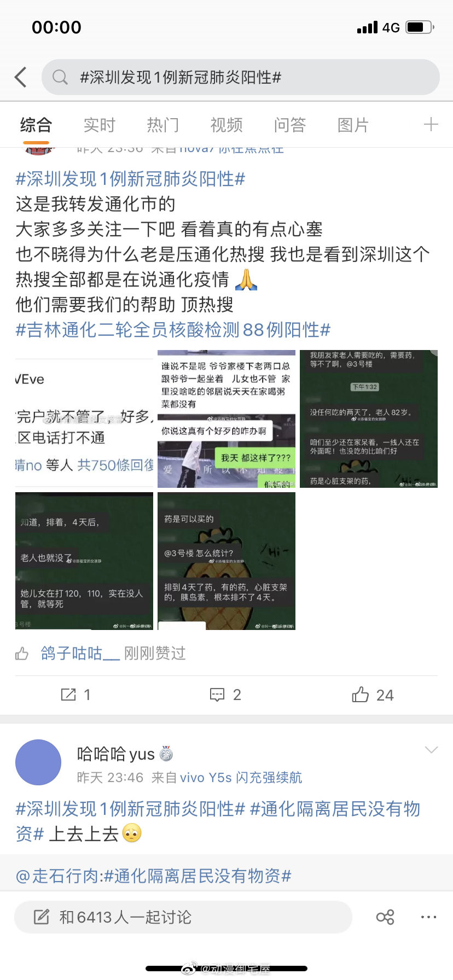Tap 哈哈哈yus purple avatar
The height and width of the screenshot is (980, 453).
point(38,762)
